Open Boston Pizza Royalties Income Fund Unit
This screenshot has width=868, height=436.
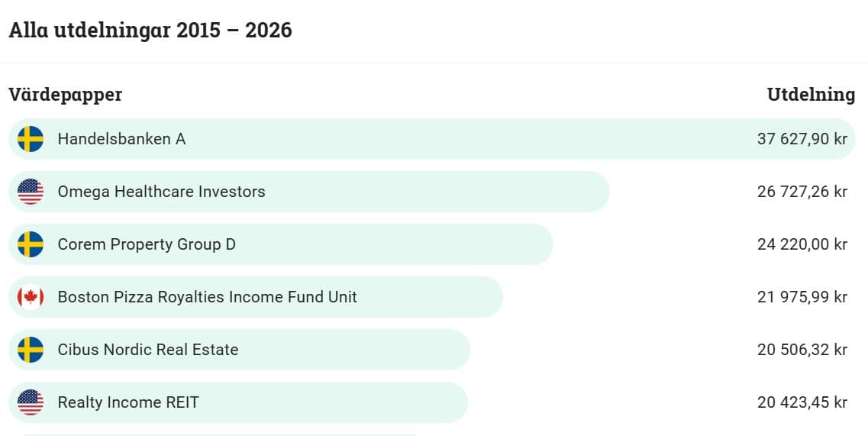pyautogui.click(x=207, y=297)
